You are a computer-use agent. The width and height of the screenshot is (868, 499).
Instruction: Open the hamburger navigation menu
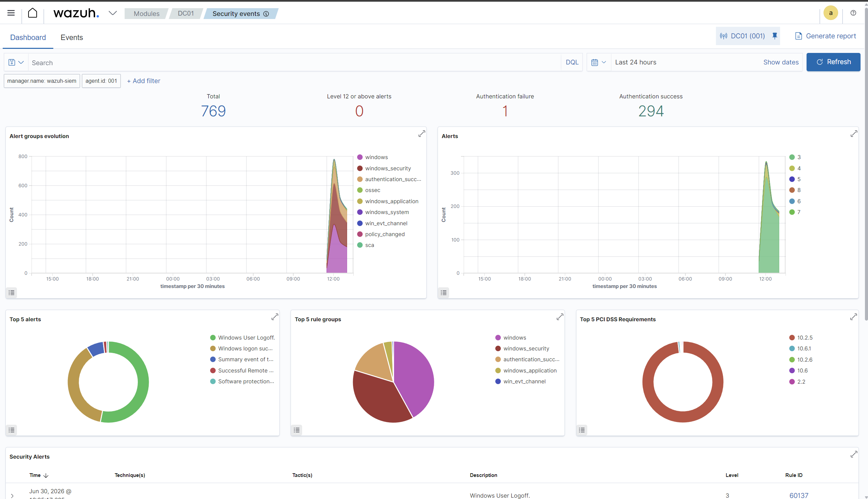point(11,13)
